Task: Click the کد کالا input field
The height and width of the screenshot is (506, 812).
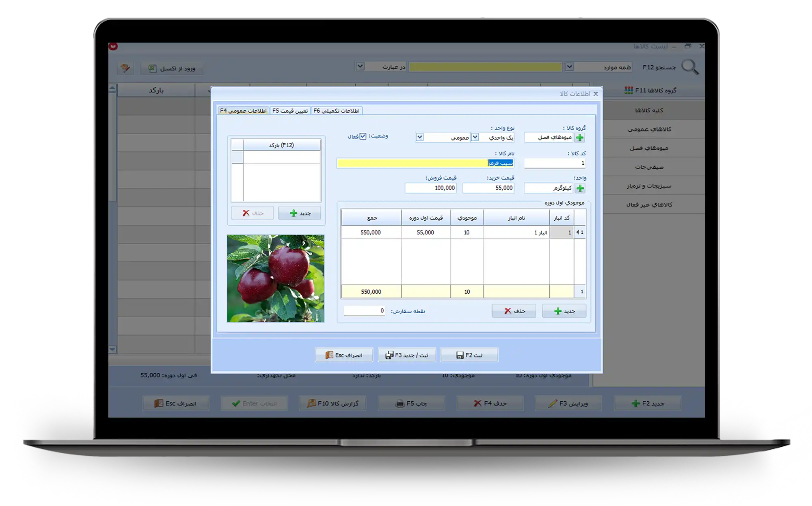Action: (555, 163)
